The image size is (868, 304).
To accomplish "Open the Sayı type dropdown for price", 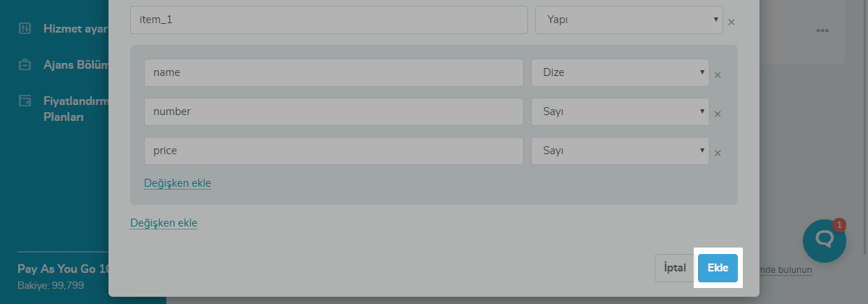I will (x=620, y=151).
